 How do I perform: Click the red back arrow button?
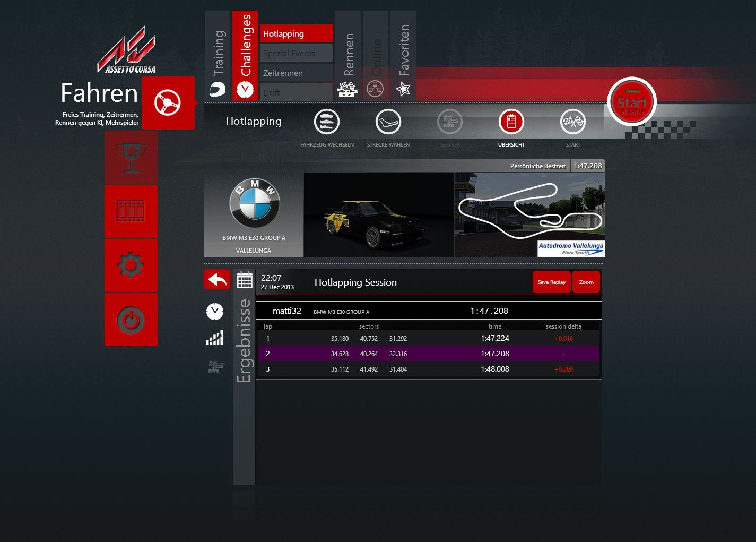pos(217,279)
